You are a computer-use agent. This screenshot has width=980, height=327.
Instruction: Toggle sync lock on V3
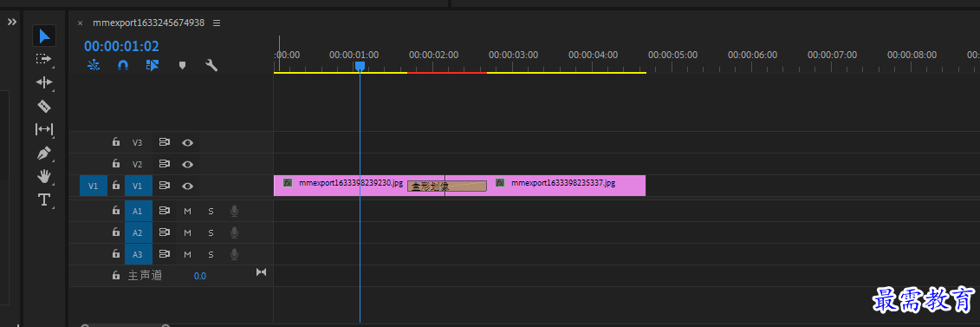coord(165,142)
